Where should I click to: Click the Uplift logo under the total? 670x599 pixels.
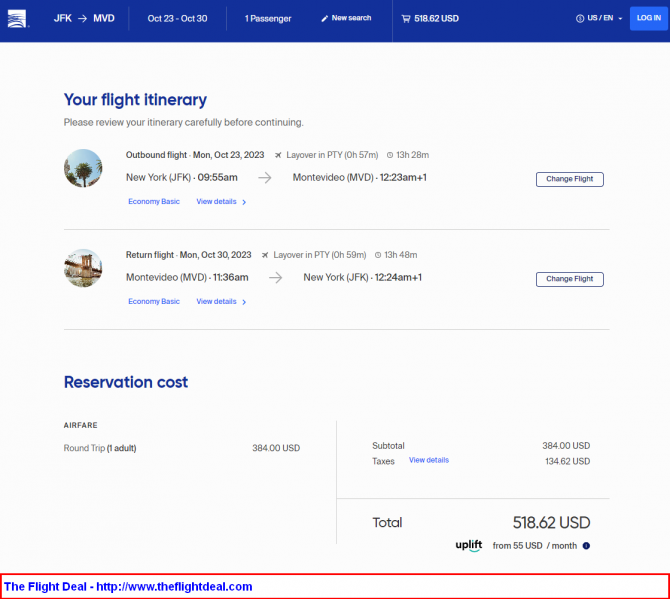(469, 545)
